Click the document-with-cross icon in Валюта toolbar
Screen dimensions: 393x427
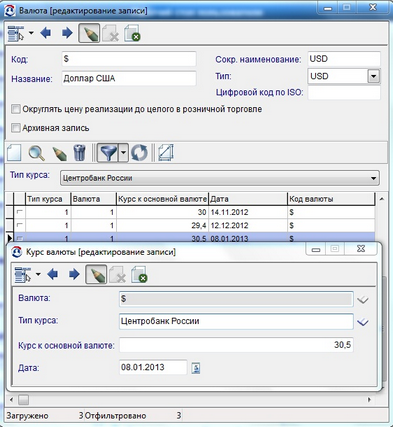[110, 33]
